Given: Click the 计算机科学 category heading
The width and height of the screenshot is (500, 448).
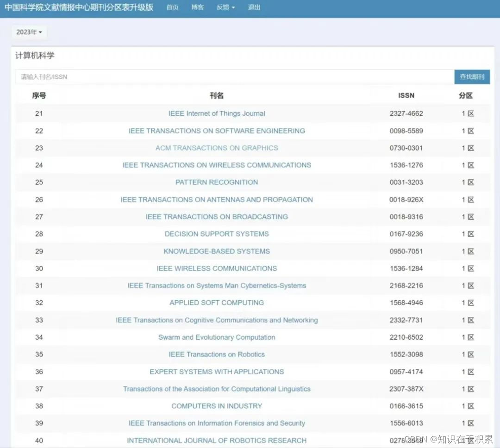Looking at the screenshot, I should (35, 56).
